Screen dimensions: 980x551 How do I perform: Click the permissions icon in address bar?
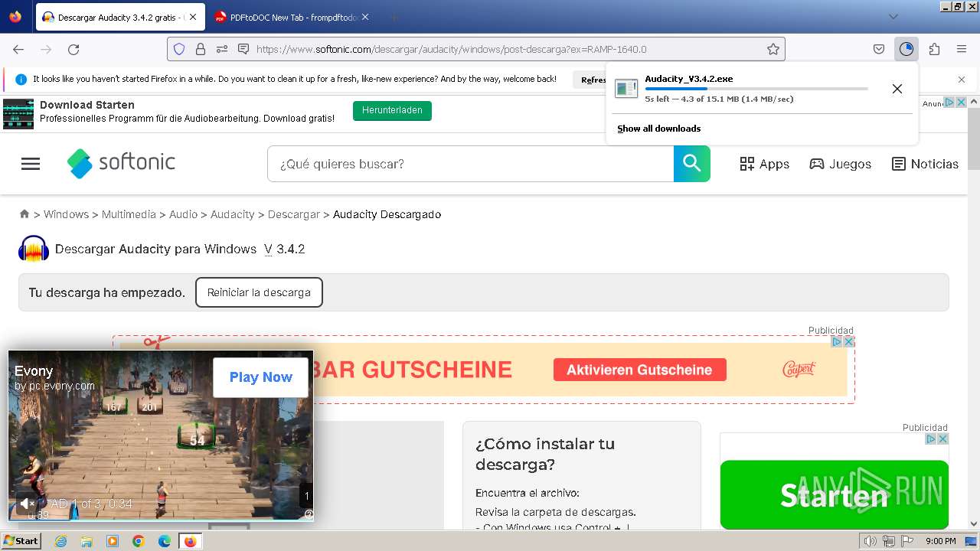(222, 49)
